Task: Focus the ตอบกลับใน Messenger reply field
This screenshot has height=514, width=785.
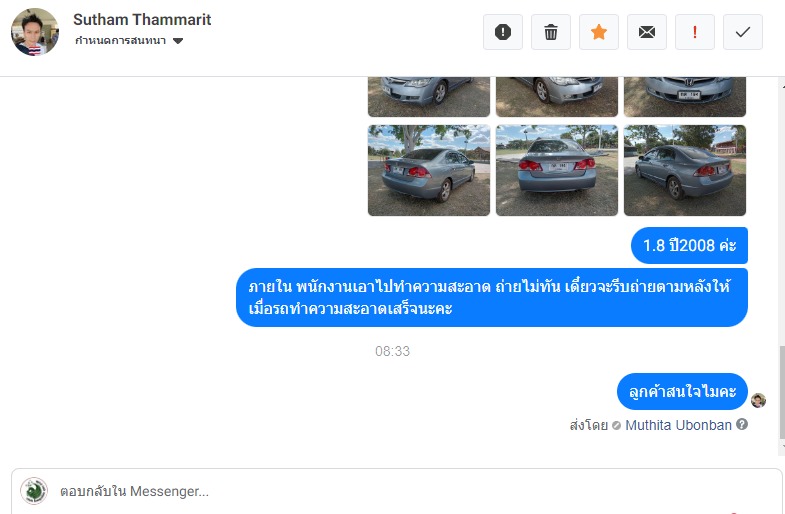Action: pyautogui.click(x=397, y=491)
